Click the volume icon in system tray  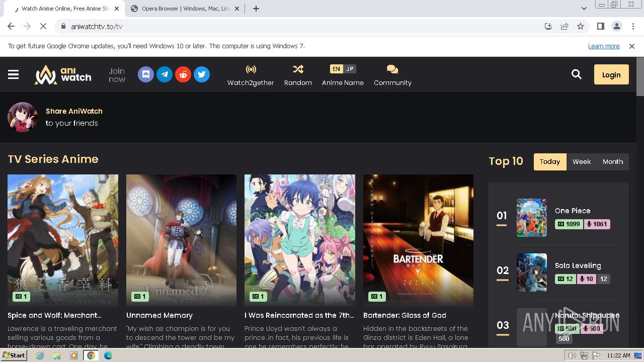572,355
